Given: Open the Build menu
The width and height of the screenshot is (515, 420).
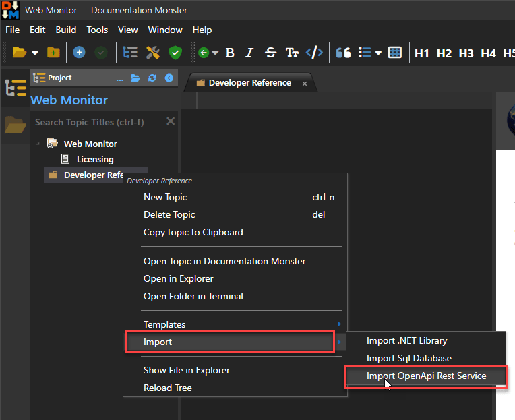Looking at the screenshot, I should 65,30.
